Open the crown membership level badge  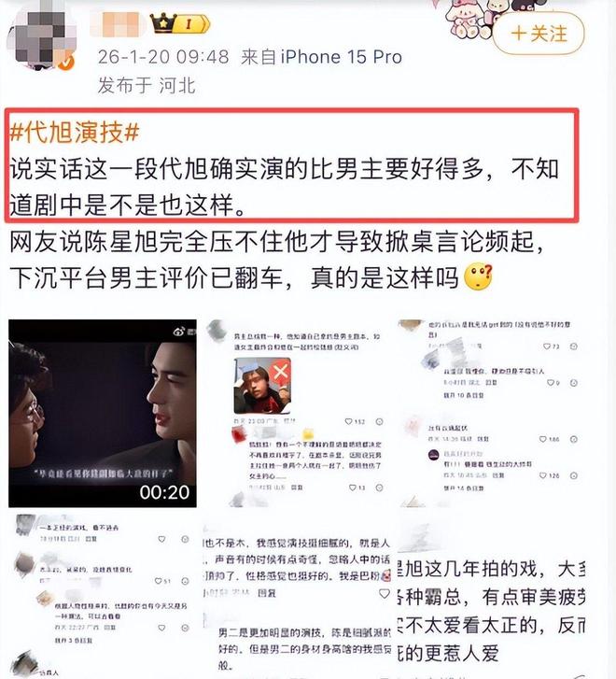pyautogui.click(x=180, y=23)
